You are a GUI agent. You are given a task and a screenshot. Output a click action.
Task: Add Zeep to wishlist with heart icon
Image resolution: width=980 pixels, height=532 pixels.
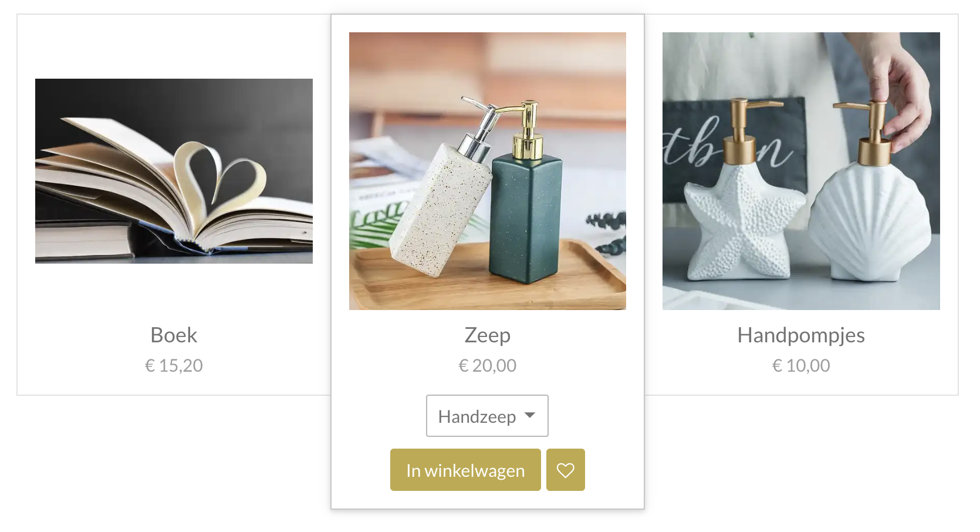tap(565, 470)
